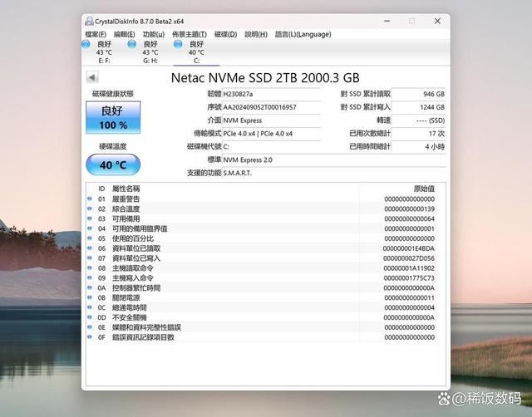Open the 功能(u) menu
The image size is (532, 417).
click(152, 34)
